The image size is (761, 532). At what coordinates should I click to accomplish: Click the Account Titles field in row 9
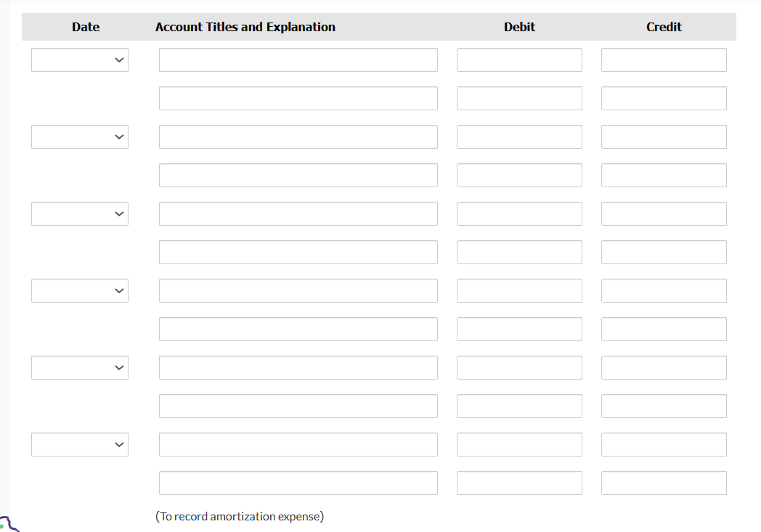[298, 367]
